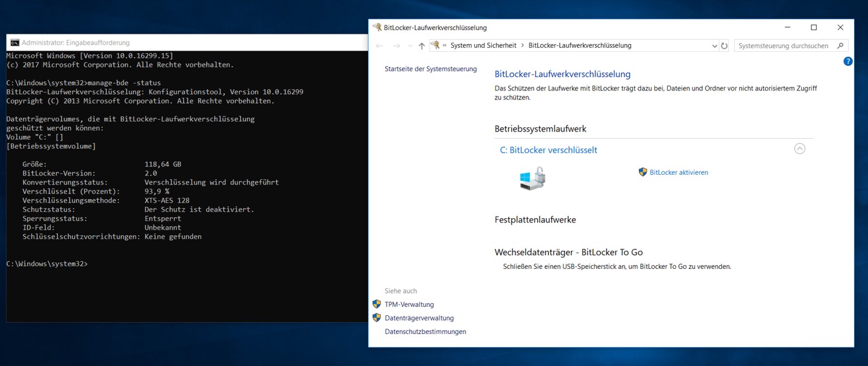Collapse the C: drive section chevron
The height and width of the screenshot is (366, 868).
(x=799, y=148)
